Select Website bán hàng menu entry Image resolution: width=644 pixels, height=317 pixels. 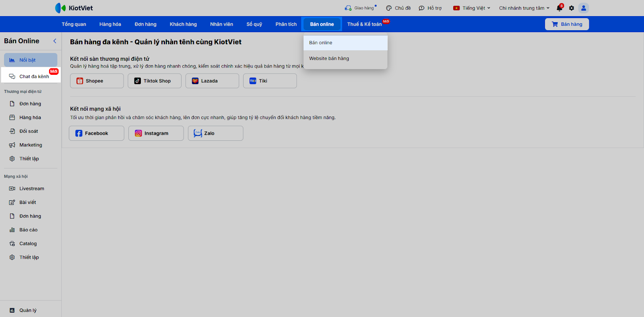[x=345, y=58]
